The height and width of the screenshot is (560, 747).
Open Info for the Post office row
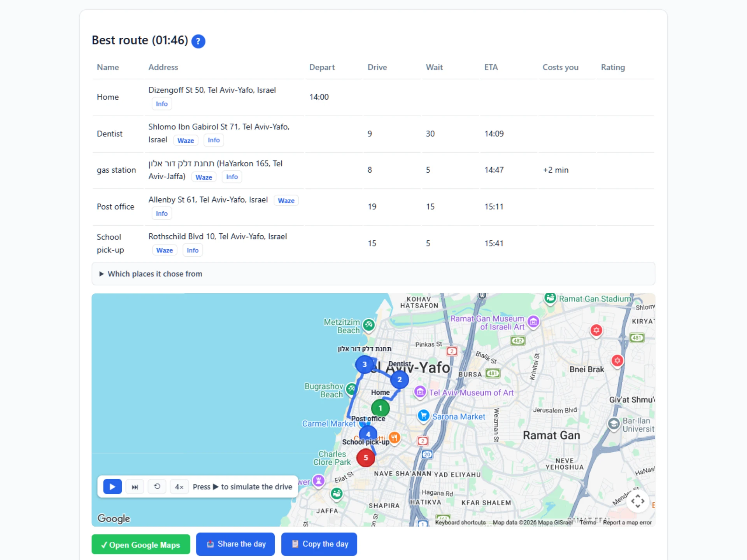162,213
